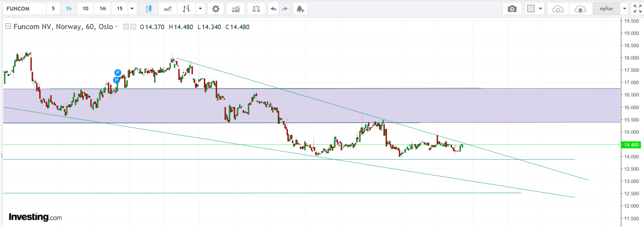Open chart properties gear icon
Viewport: 644px width, 227px height.
click(216, 9)
